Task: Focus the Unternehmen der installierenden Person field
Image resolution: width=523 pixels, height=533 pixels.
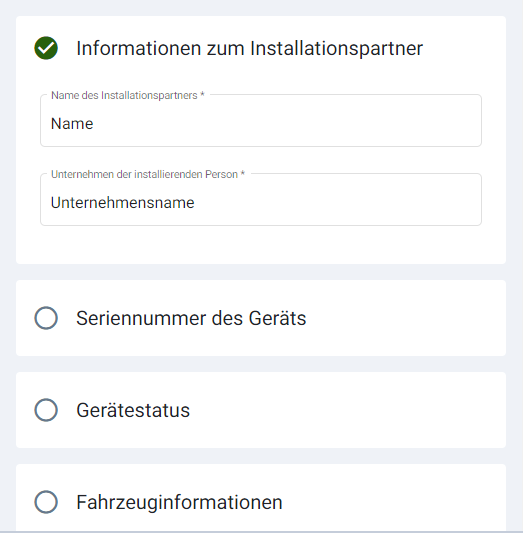Action: tap(261, 200)
